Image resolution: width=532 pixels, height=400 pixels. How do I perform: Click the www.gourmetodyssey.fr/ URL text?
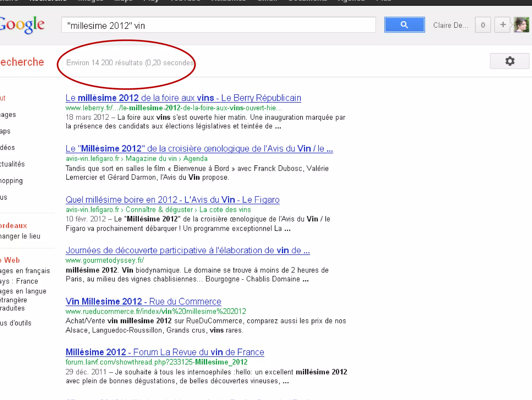(105, 260)
